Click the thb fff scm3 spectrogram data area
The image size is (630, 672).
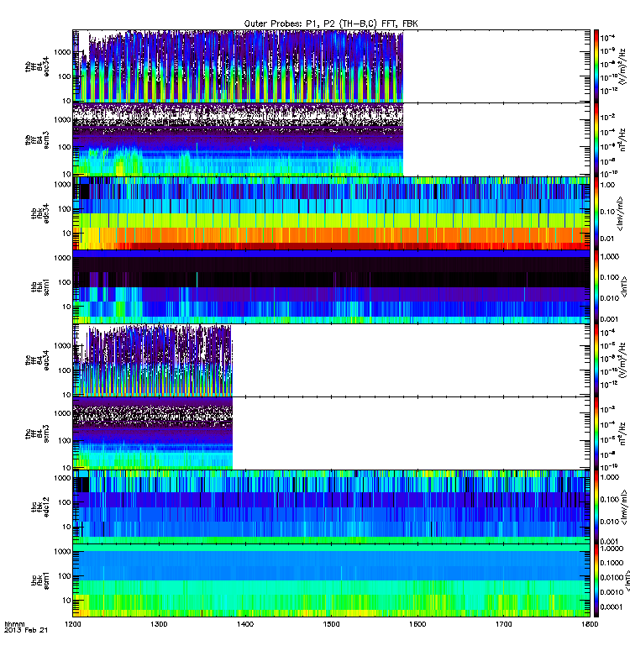point(239,140)
